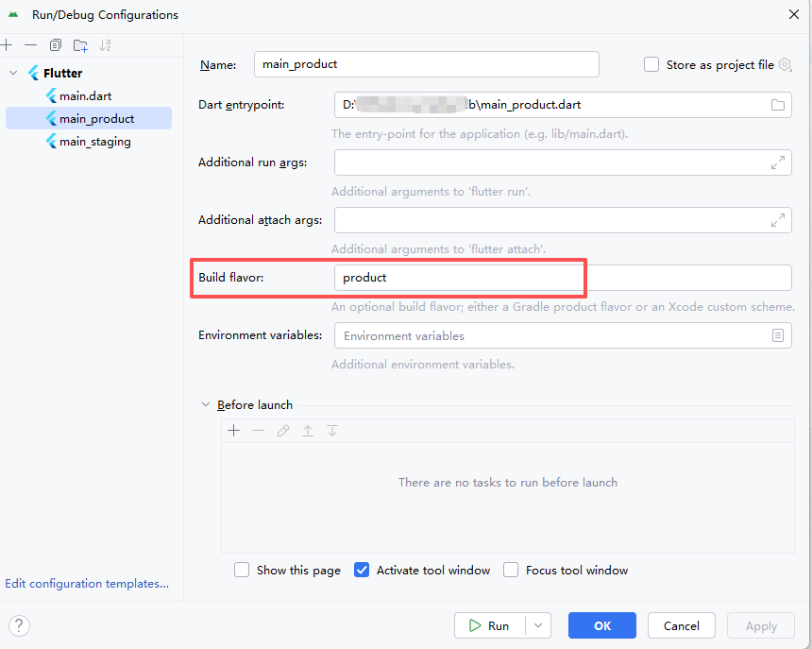This screenshot has width=812, height=649.
Task: Select main_staging configuration in tree
Action: [94, 142]
